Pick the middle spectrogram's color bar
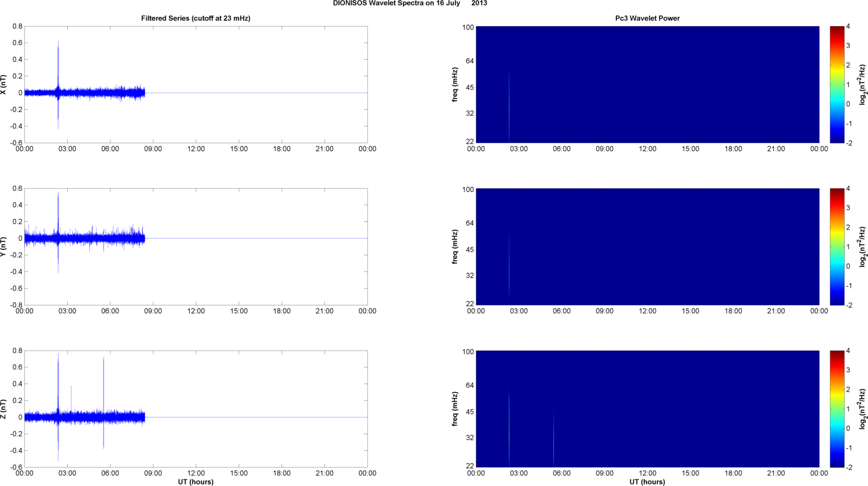This screenshot has height=486, width=868. coord(837,246)
